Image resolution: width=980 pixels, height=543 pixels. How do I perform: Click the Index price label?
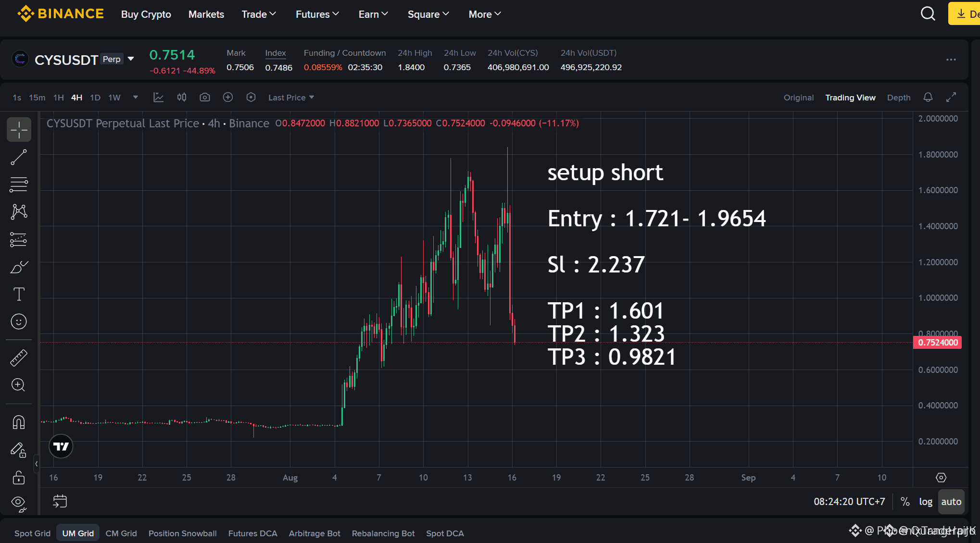(276, 53)
